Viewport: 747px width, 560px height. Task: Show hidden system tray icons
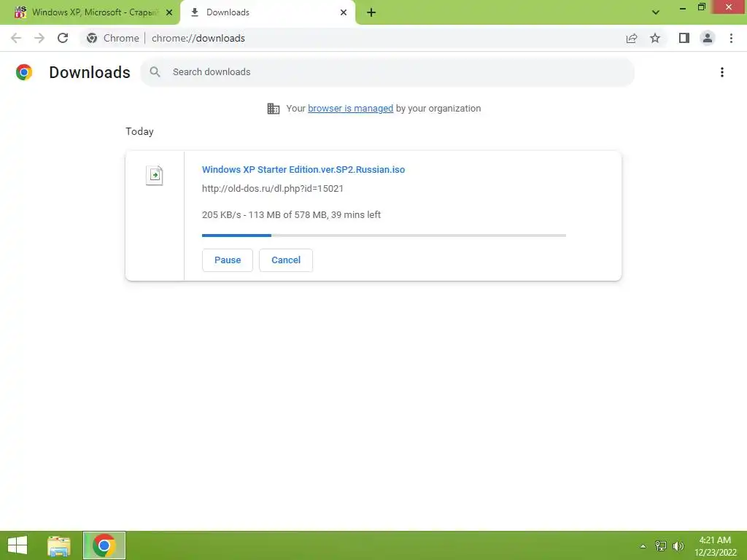coord(643,546)
